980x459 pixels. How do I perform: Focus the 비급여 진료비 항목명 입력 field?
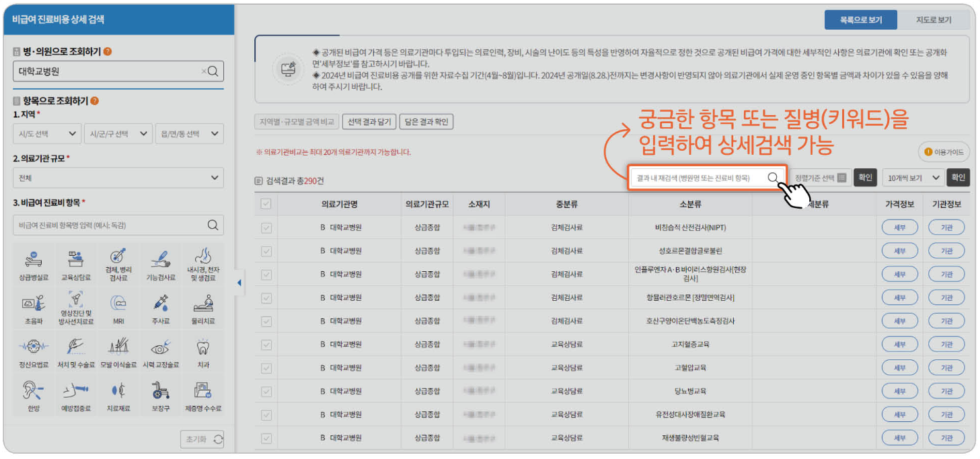118,225
